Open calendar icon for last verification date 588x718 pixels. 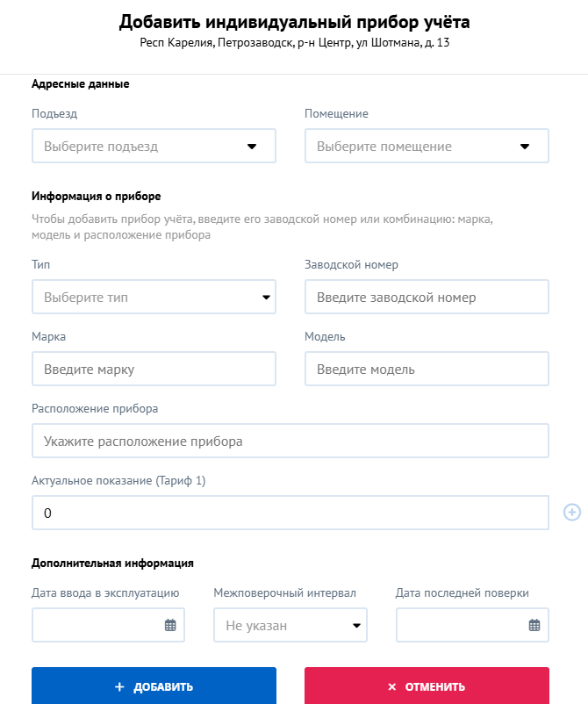coord(534,625)
